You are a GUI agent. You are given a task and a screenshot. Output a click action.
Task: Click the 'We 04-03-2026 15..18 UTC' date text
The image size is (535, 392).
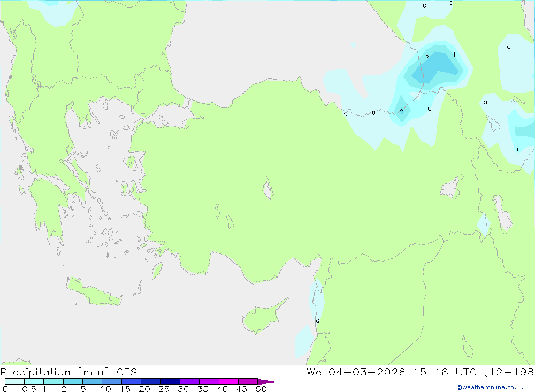pyautogui.click(x=392, y=372)
